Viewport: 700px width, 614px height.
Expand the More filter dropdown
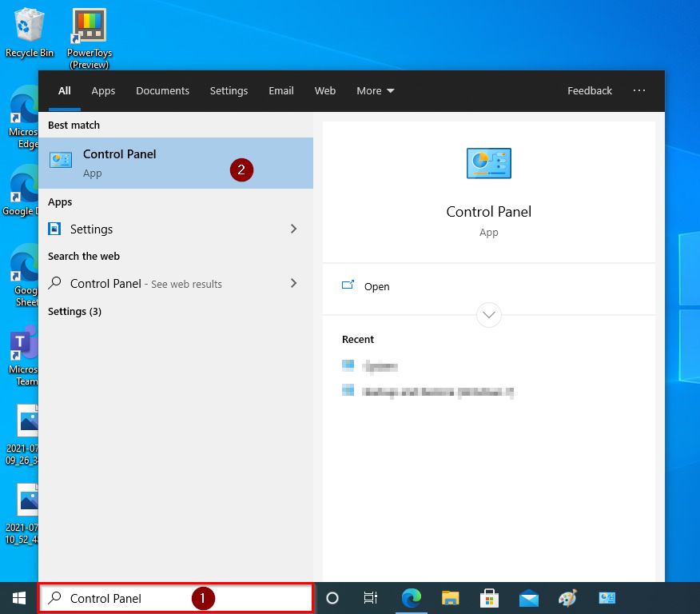pyautogui.click(x=376, y=91)
